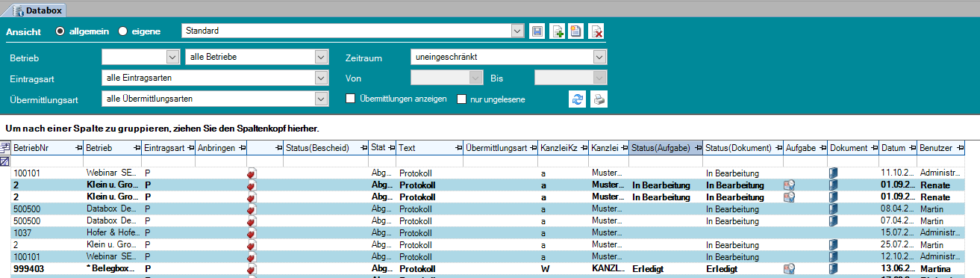The height and width of the screenshot is (278, 980).
Task: Expand the alle Betriebe dropdown
Action: coord(321,58)
